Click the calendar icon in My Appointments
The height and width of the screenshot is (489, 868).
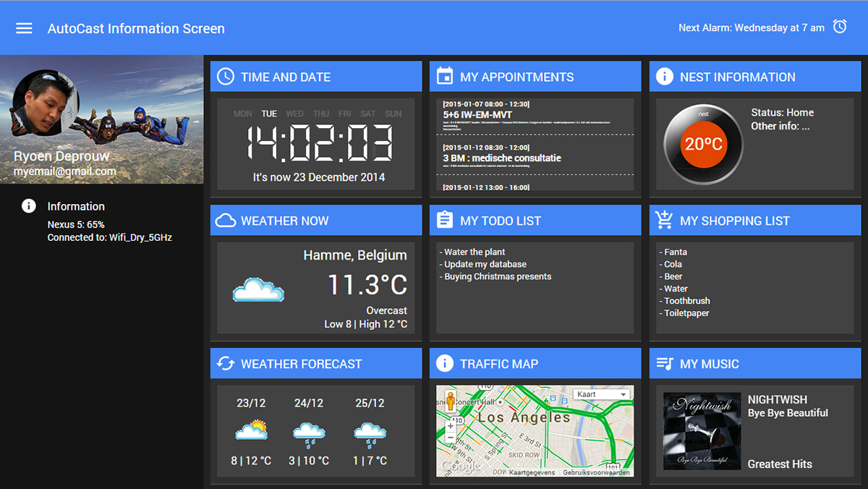pyautogui.click(x=445, y=77)
